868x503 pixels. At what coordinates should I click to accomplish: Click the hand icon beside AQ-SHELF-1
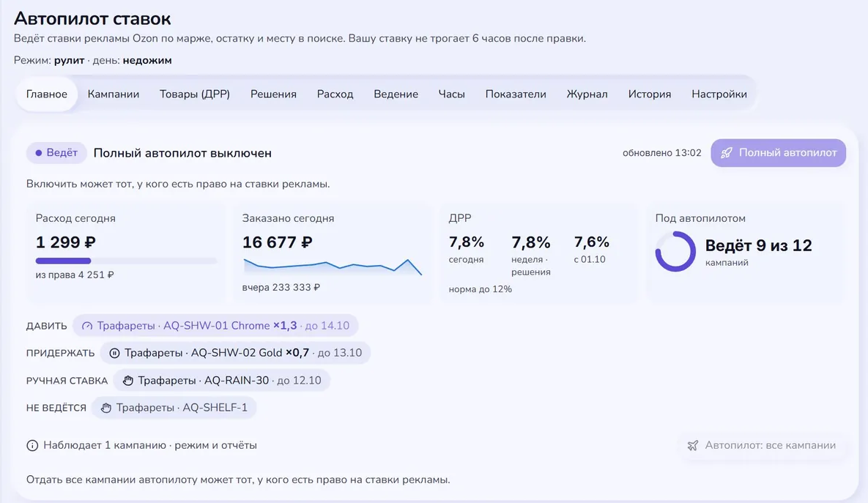pos(106,408)
